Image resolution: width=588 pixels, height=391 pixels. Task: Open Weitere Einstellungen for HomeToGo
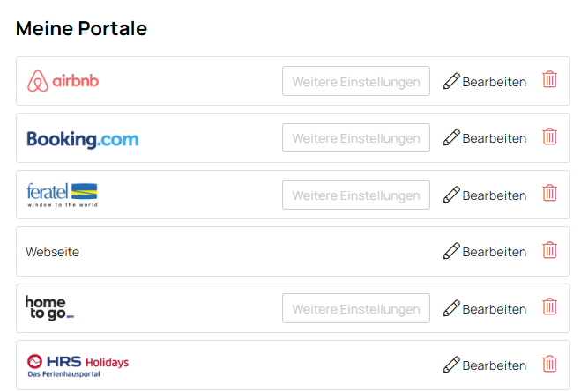coord(356,308)
